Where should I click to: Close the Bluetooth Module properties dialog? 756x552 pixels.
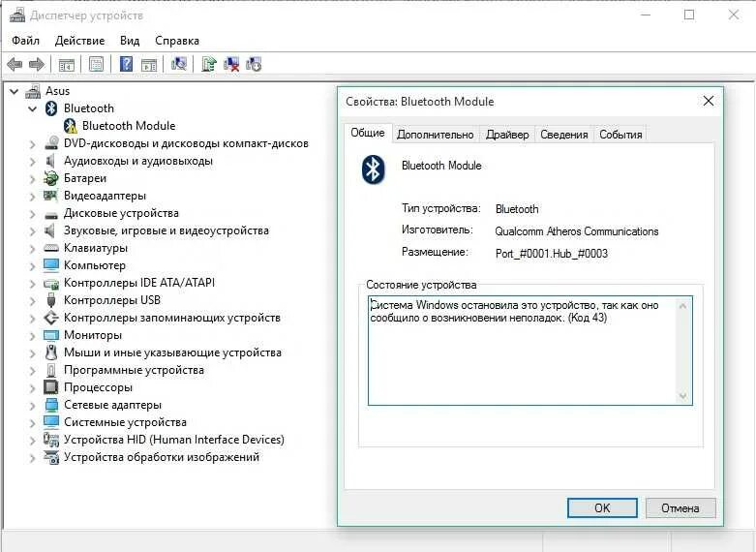[x=709, y=101]
